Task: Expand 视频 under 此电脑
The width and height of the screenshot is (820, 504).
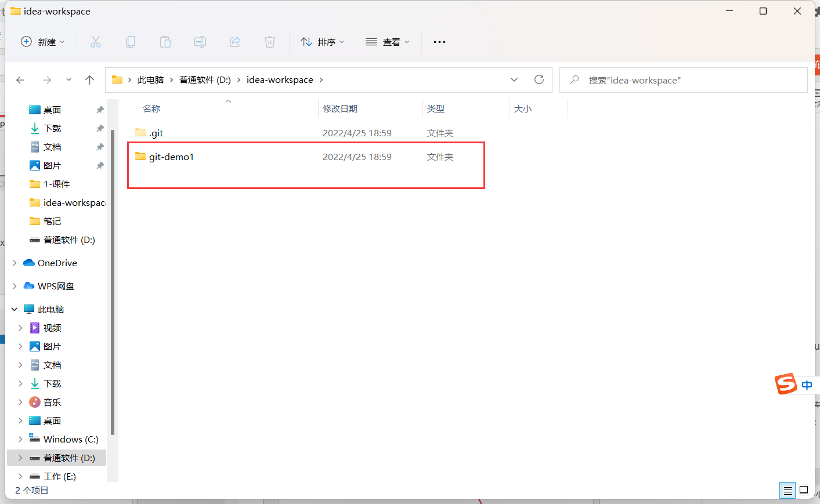Action: [20, 328]
